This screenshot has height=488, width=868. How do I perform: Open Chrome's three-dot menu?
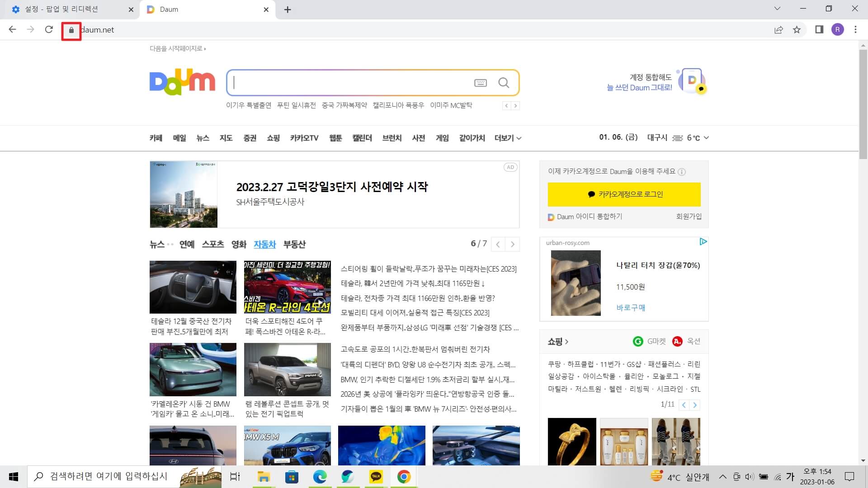click(x=855, y=29)
